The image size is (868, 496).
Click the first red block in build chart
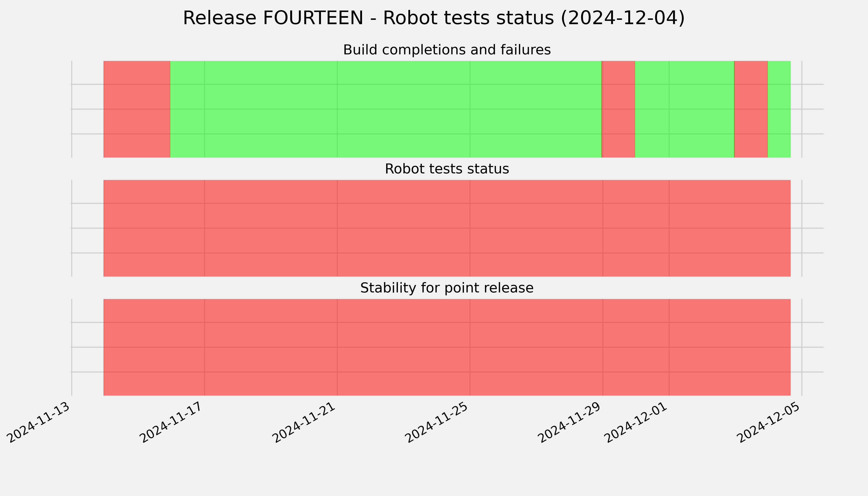[137, 109]
